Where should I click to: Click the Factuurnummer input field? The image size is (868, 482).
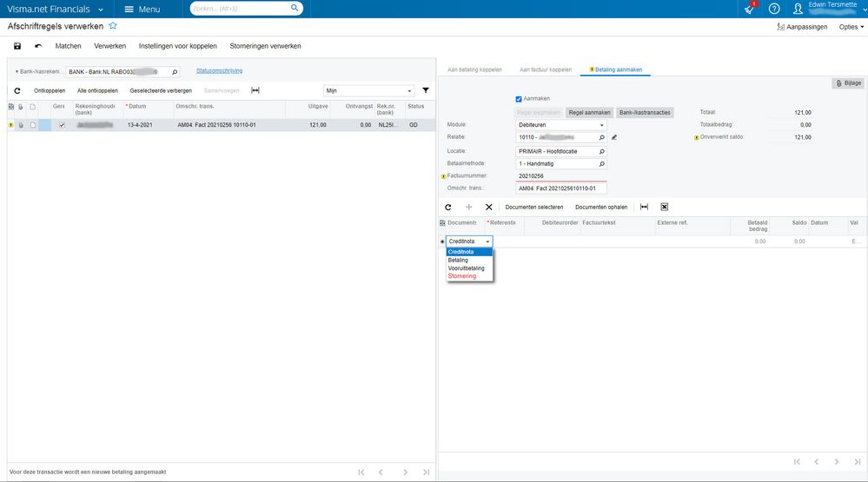[x=561, y=176]
